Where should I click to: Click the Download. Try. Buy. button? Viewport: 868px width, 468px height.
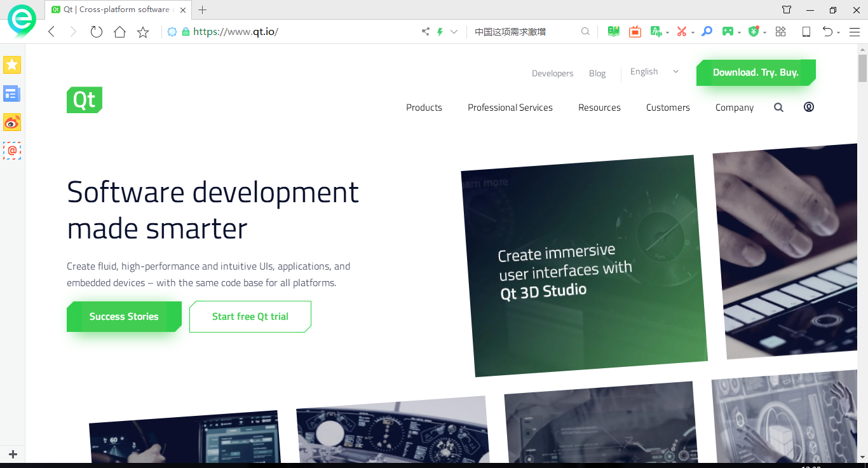[x=756, y=72]
